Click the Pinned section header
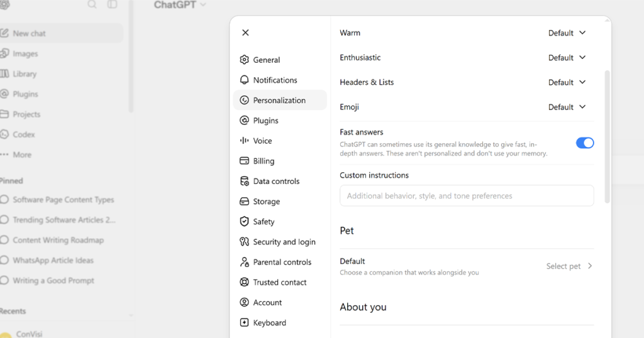 click(x=11, y=181)
